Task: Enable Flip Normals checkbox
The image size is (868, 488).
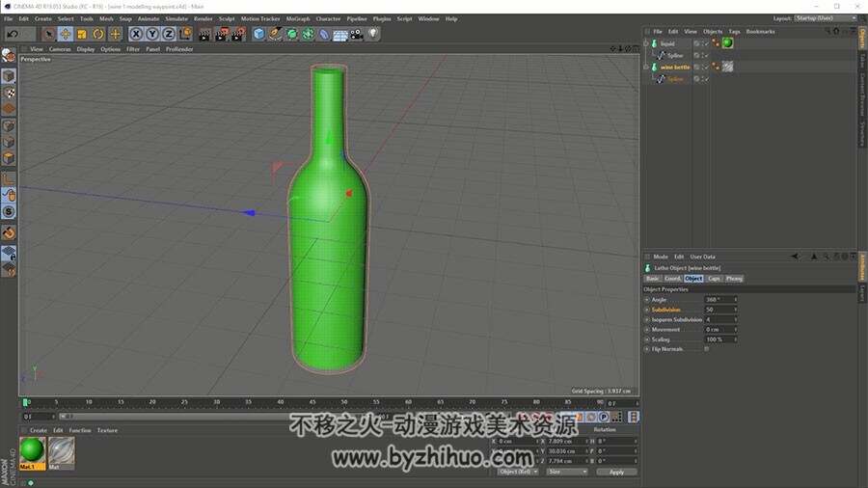Action: [706, 349]
